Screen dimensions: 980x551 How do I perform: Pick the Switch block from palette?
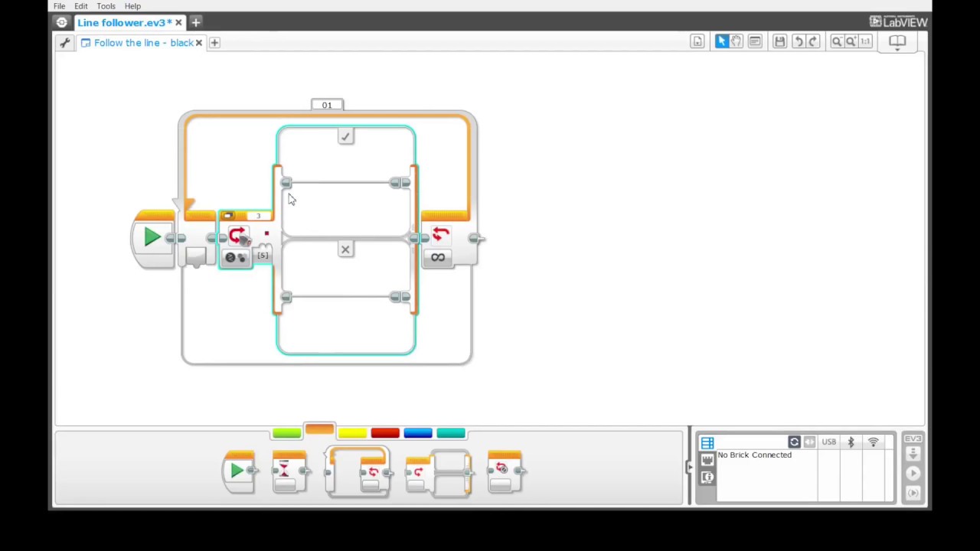pos(439,472)
